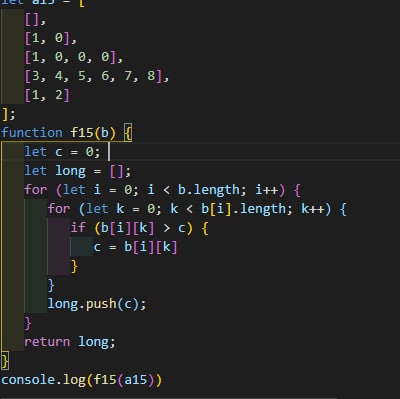Click the pink closing brace of the outer loop

(x=28, y=323)
